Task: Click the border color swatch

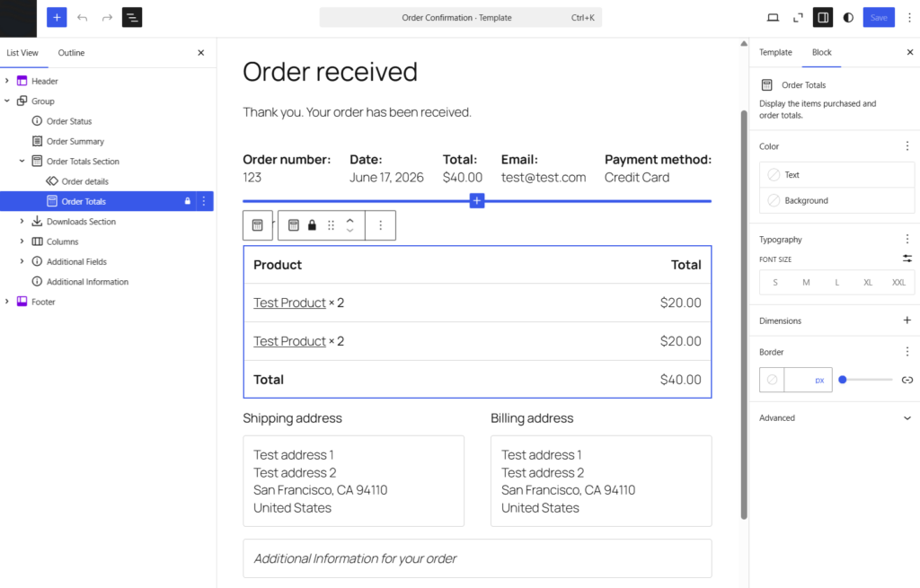Action: click(772, 380)
